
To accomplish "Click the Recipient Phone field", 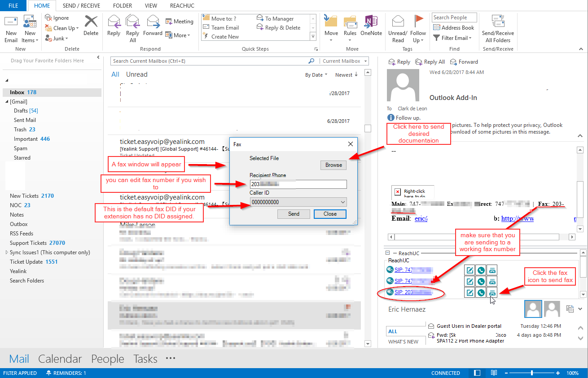I will 298,184.
